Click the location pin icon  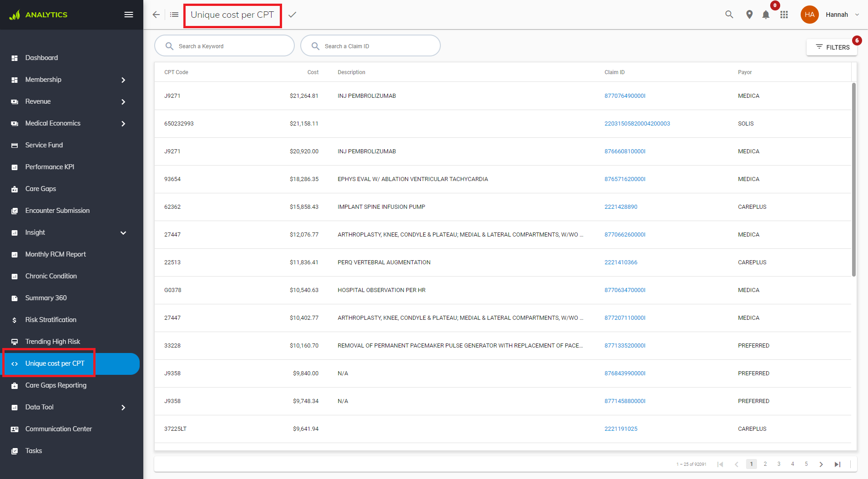749,15
